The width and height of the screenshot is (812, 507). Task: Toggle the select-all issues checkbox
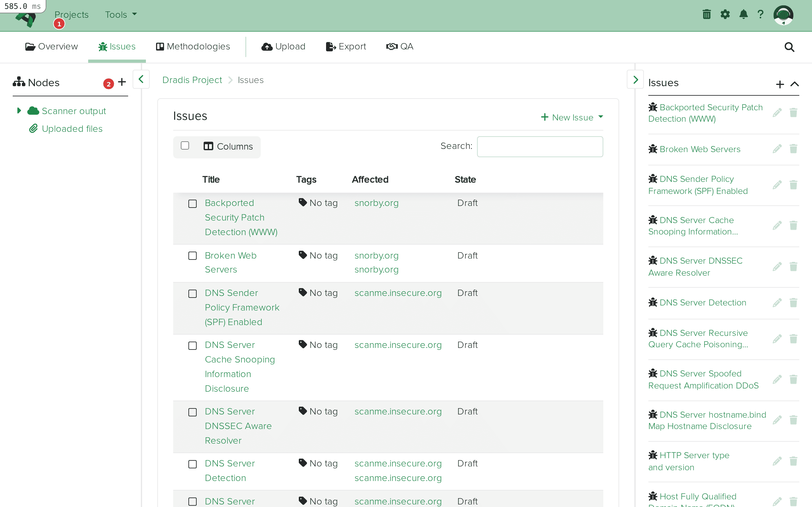[185, 145]
